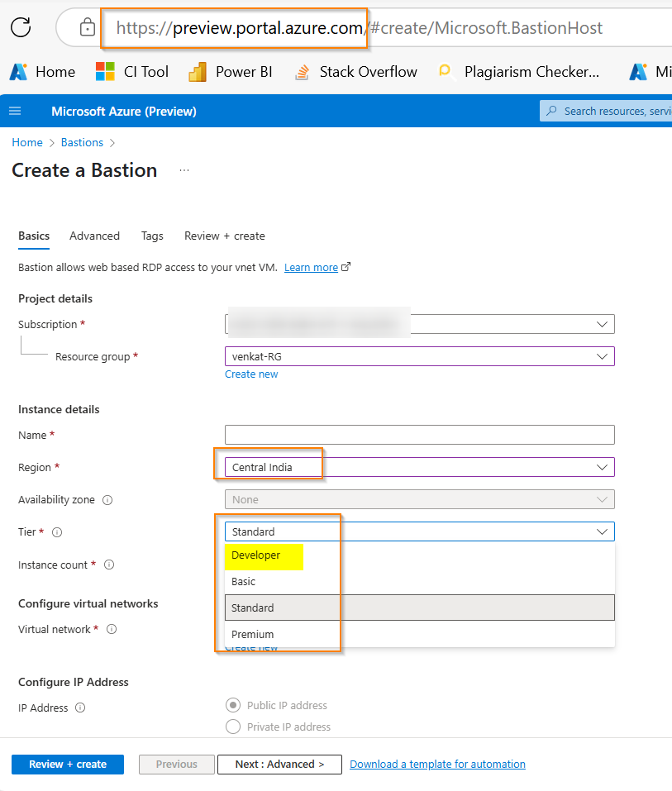Choose the Standard tier option in list
Image resolution: width=672 pixels, height=791 pixels.
(x=420, y=608)
